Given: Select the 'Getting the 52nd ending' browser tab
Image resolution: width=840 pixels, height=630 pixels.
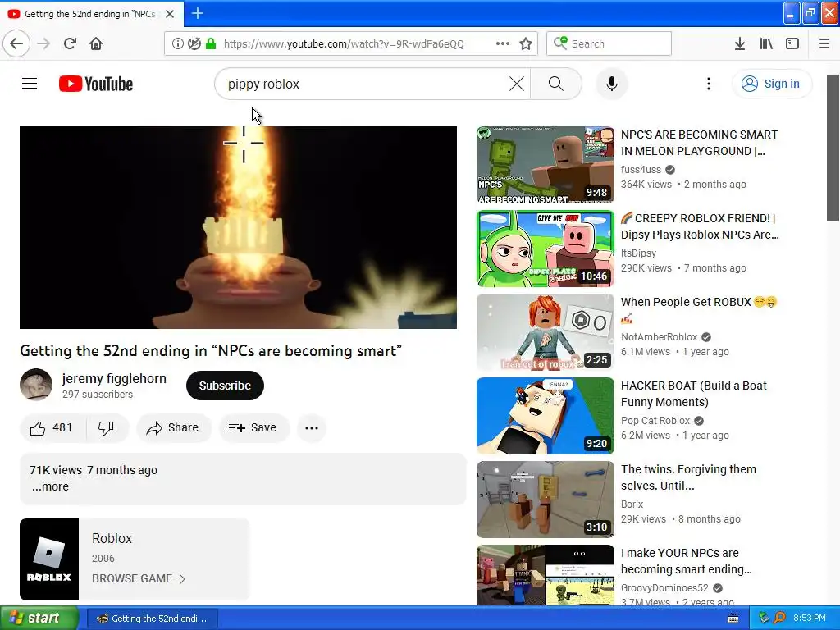Looking at the screenshot, I should (x=92, y=14).
